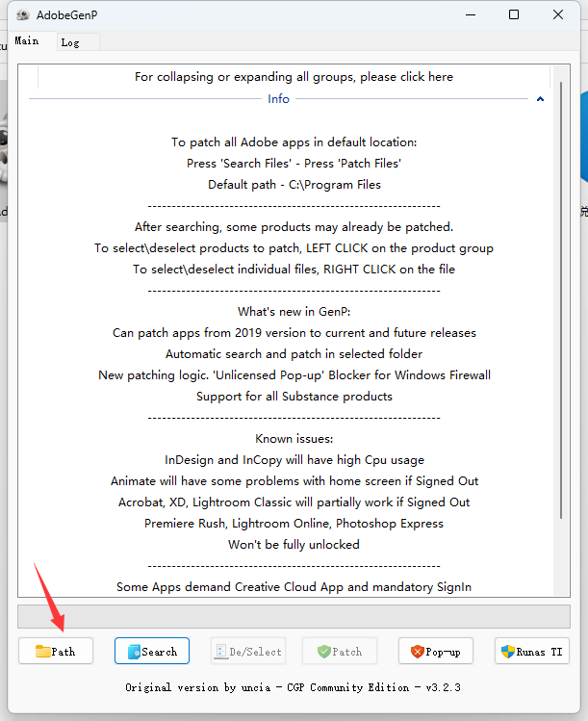Click the progress bar above the buttons
Viewport: 588px width, 721px height.
pyautogui.click(x=294, y=617)
